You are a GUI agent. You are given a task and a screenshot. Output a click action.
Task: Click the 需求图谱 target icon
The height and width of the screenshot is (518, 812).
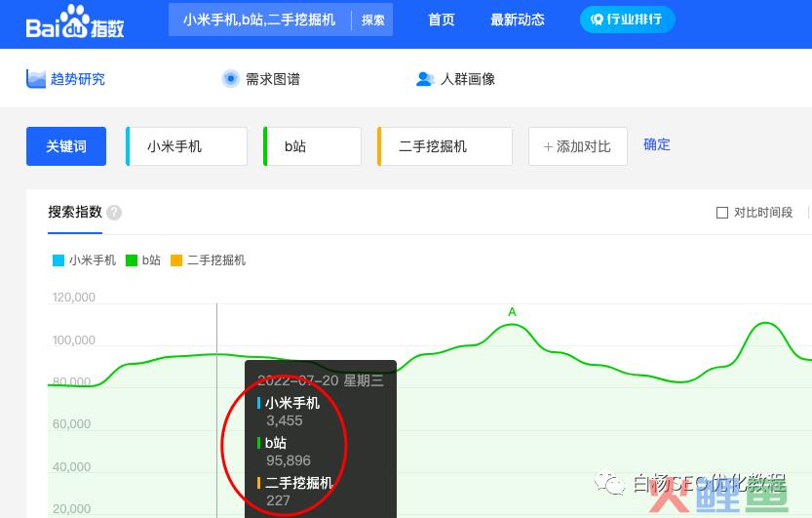click(230, 79)
